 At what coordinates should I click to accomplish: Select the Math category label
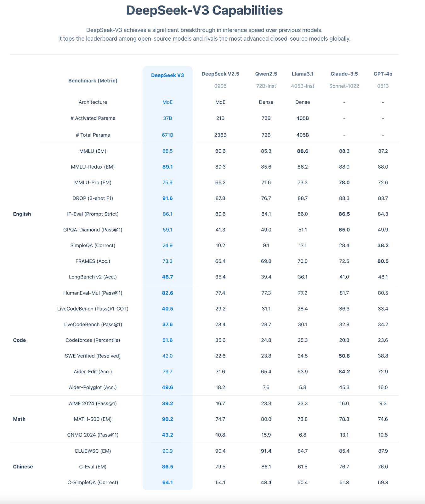point(19,419)
